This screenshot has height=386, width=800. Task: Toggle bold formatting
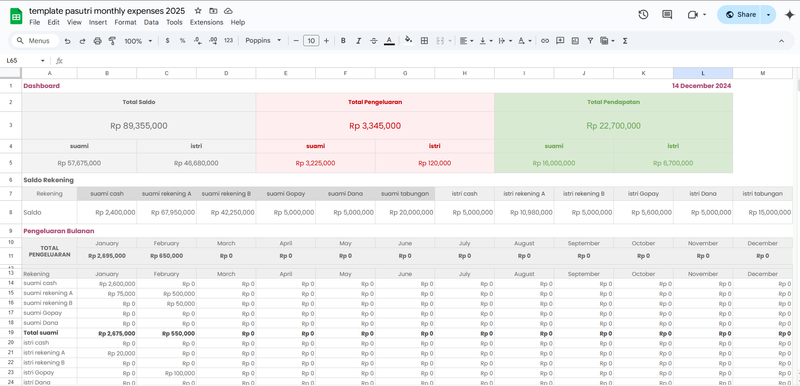point(343,41)
